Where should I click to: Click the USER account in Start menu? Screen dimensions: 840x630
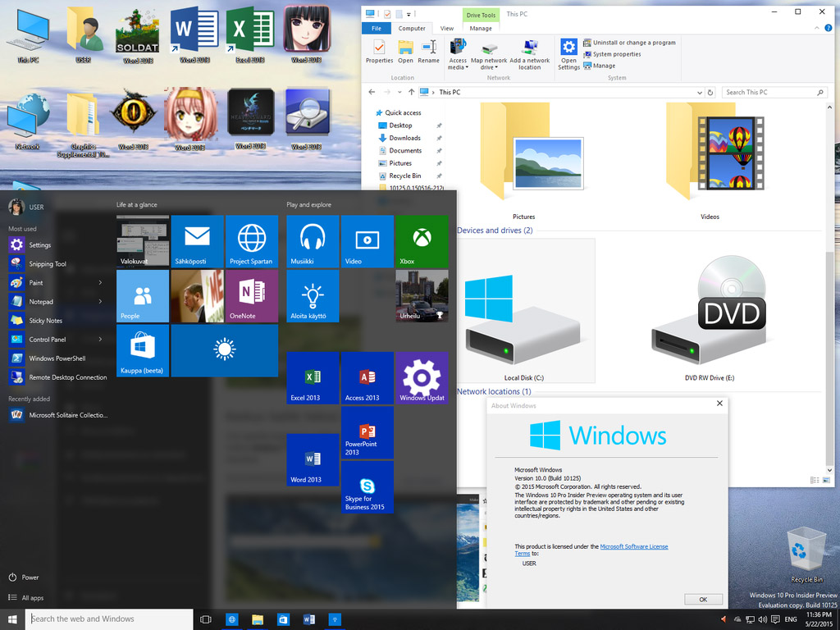click(26, 207)
